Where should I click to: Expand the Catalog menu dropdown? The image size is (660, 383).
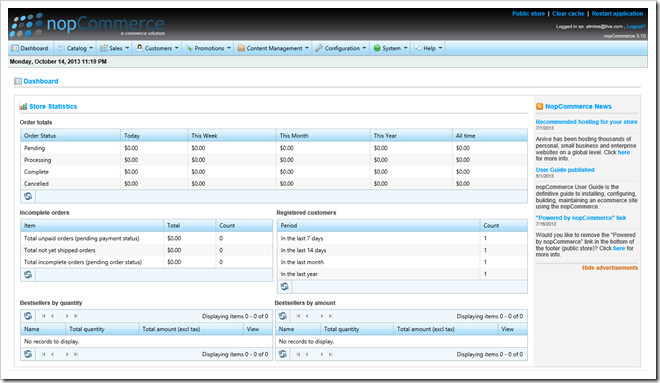[76, 48]
